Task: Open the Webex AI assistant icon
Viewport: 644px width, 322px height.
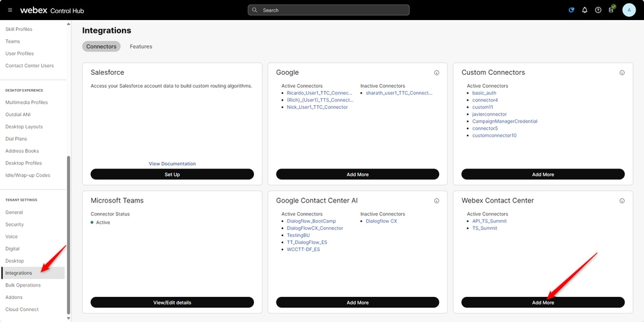Action: (571, 10)
